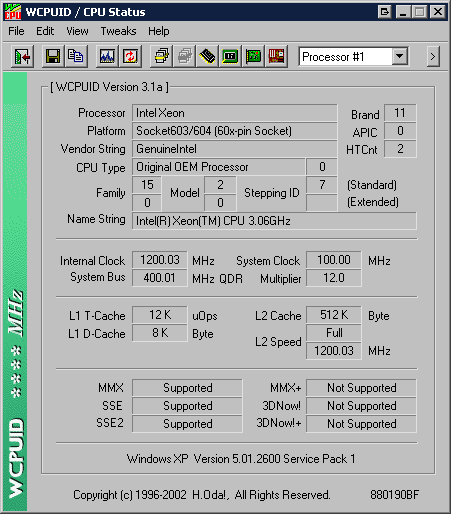Open the Edit menu
The image size is (451, 514).
(x=45, y=31)
